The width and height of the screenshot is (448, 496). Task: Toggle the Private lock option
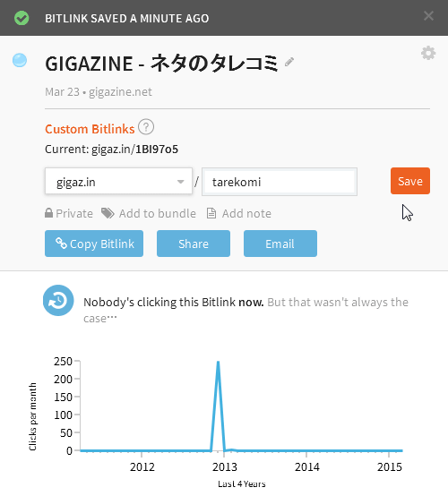pyautogui.click(x=69, y=213)
